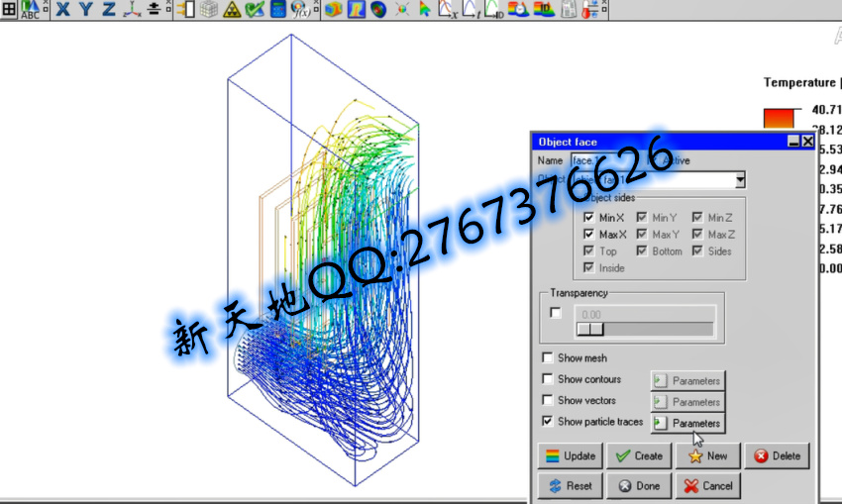Open the f(x) optimization icon

300,9
